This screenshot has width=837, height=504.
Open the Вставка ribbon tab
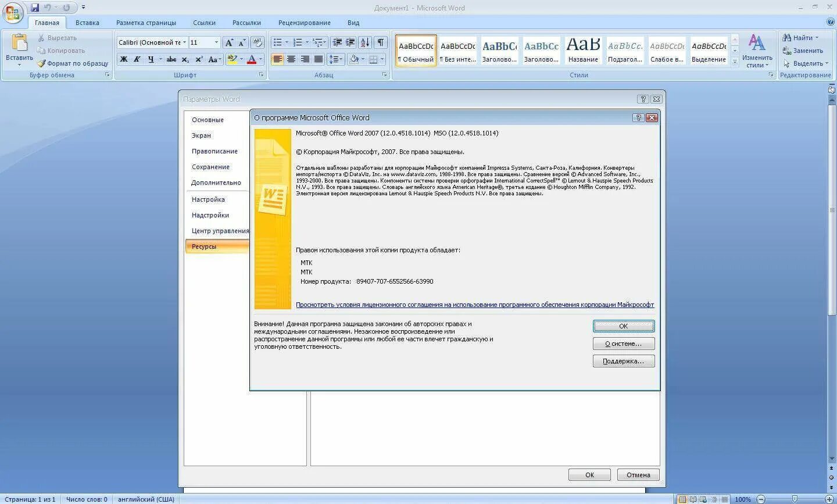point(87,23)
